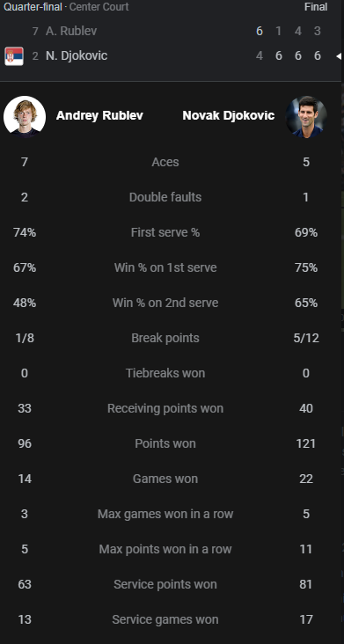Image resolution: width=344 pixels, height=644 pixels.
Task: Select the Double faults stat label
Action: click(165, 197)
